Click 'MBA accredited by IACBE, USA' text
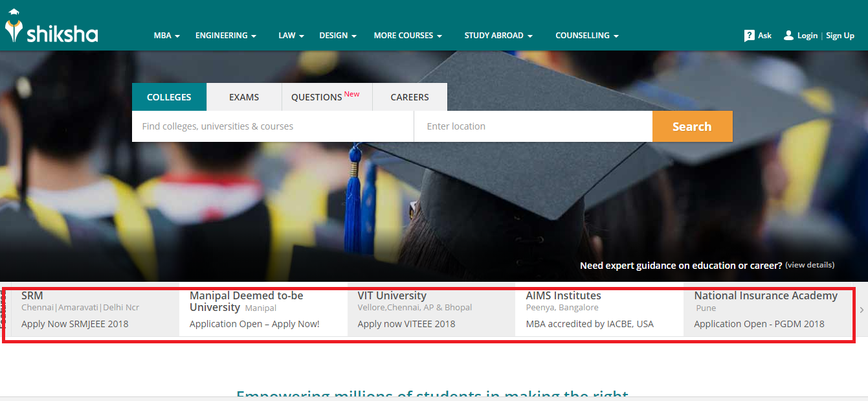The height and width of the screenshot is (401, 868). (x=590, y=324)
